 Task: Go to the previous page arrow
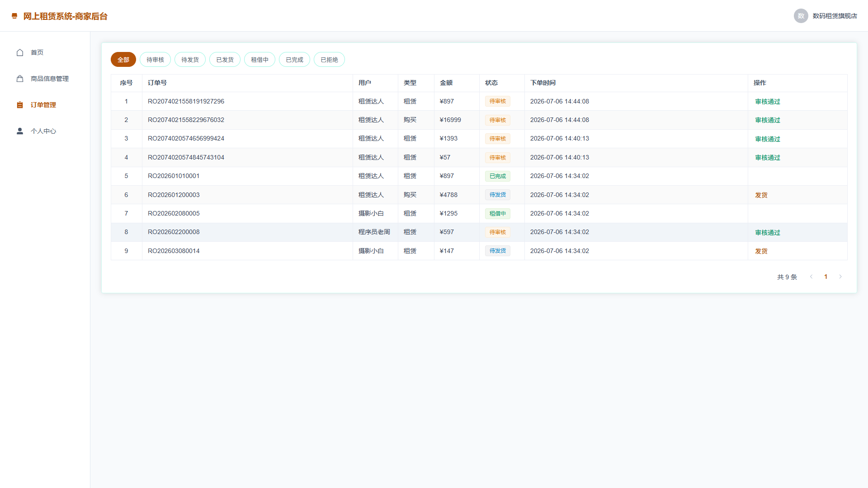coord(811,277)
